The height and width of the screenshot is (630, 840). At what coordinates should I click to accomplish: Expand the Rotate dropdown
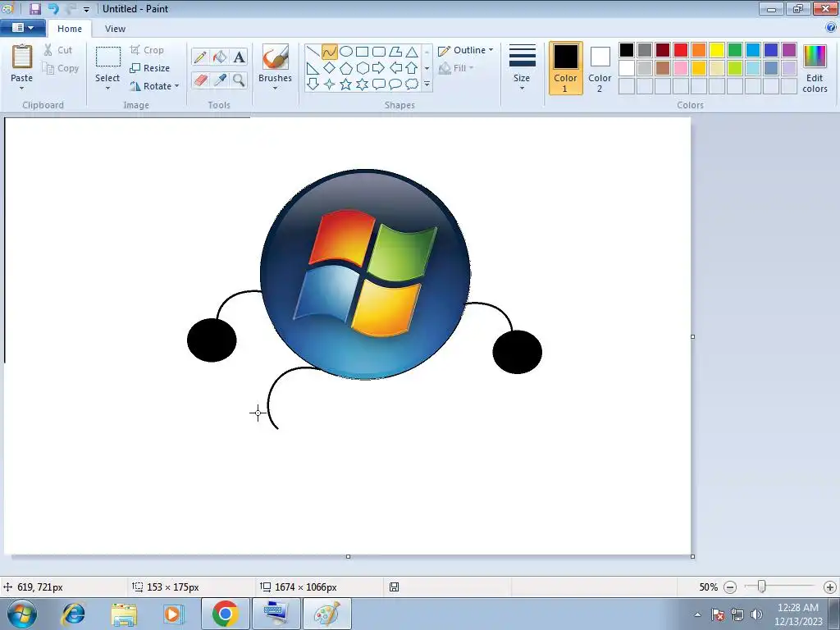click(x=177, y=85)
